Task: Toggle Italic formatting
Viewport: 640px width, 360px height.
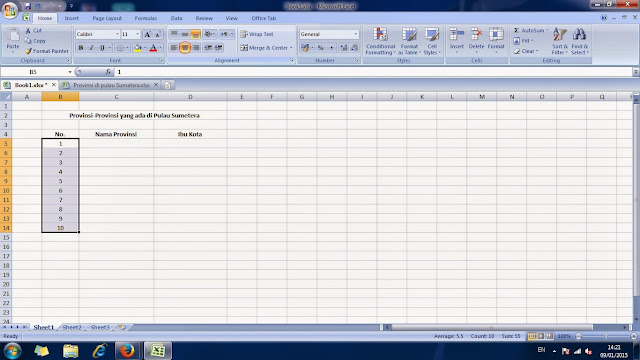Action: click(x=91, y=48)
